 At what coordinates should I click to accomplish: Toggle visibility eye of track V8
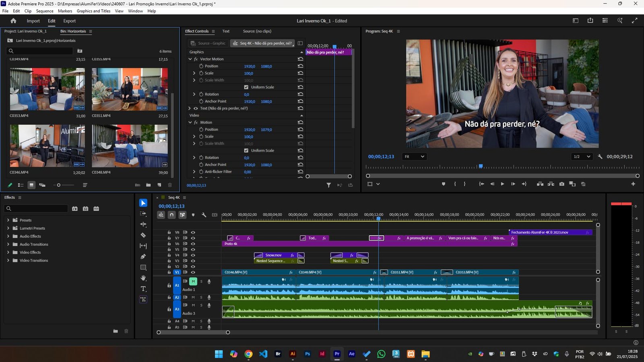pos(193,232)
